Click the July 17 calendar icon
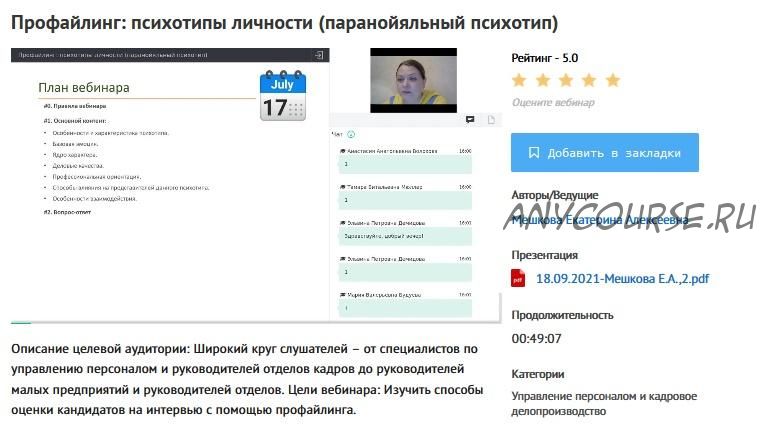The width and height of the screenshot is (768, 424). (283, 96)
